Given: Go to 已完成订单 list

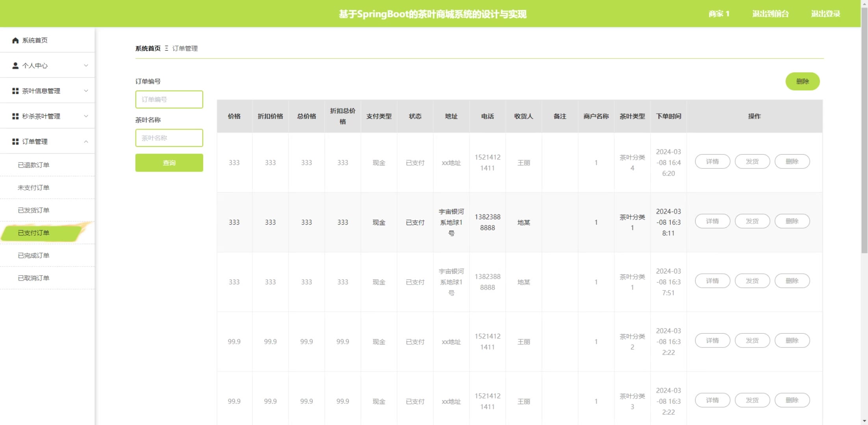Looking at the screenshot, I should coord(33,256).
